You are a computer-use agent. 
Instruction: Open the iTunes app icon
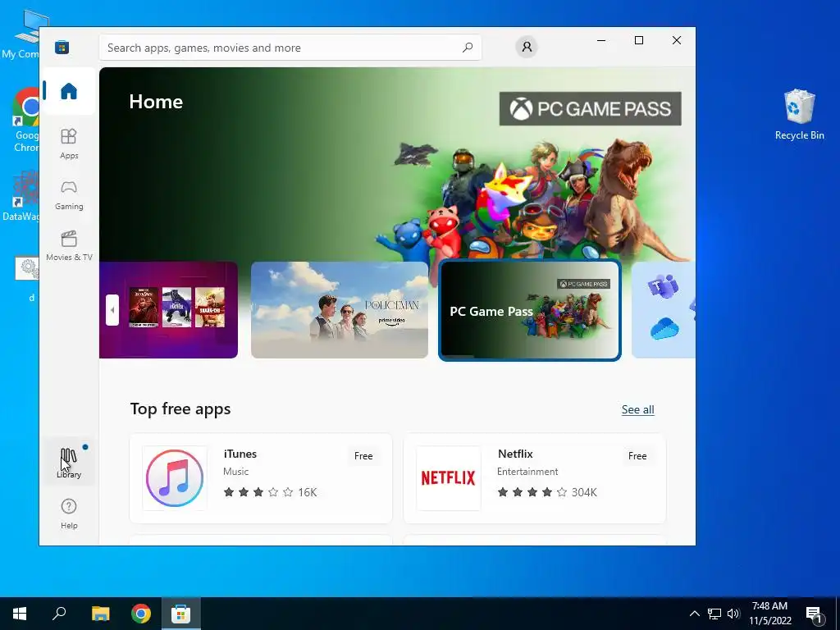click(175, 478)
